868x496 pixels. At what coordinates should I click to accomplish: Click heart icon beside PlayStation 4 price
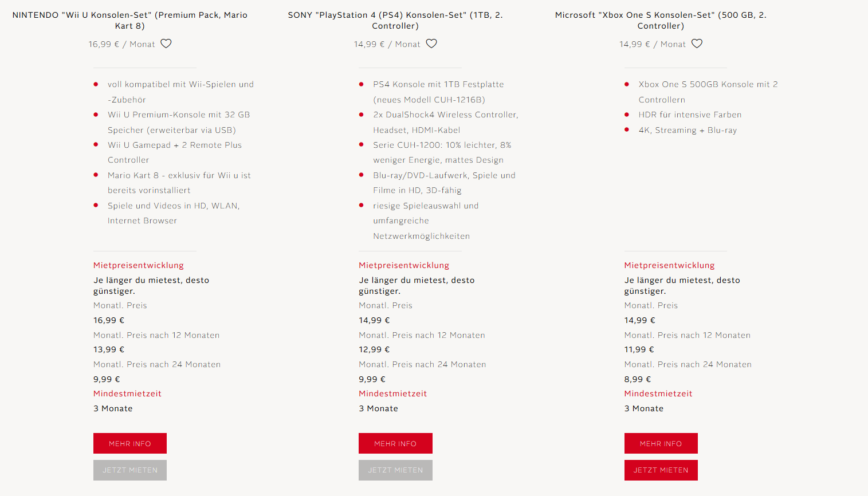[x=431, y=44]
